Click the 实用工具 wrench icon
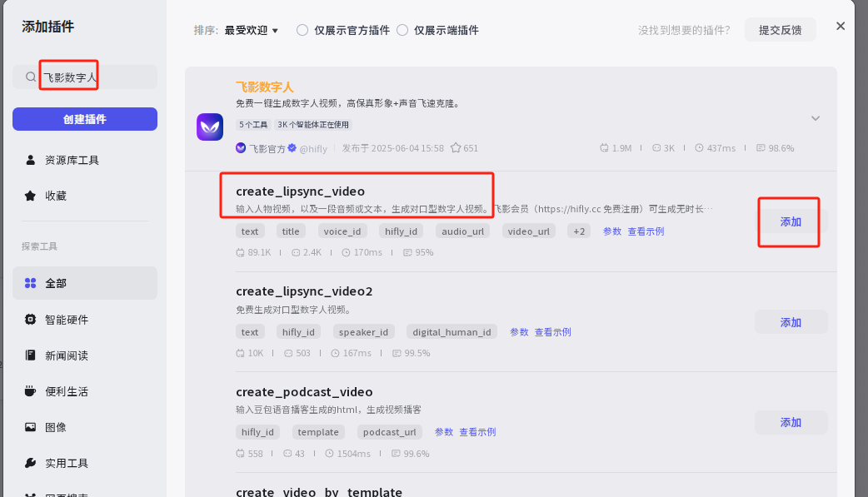The width and height of the screenshot is (868, 497). pos(31,463)
